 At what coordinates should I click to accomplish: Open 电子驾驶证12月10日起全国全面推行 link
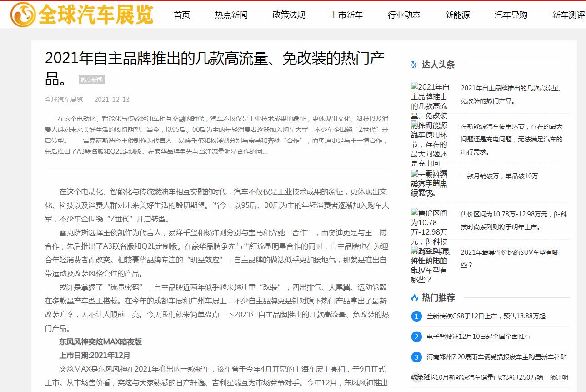click(x=479, y=337)
